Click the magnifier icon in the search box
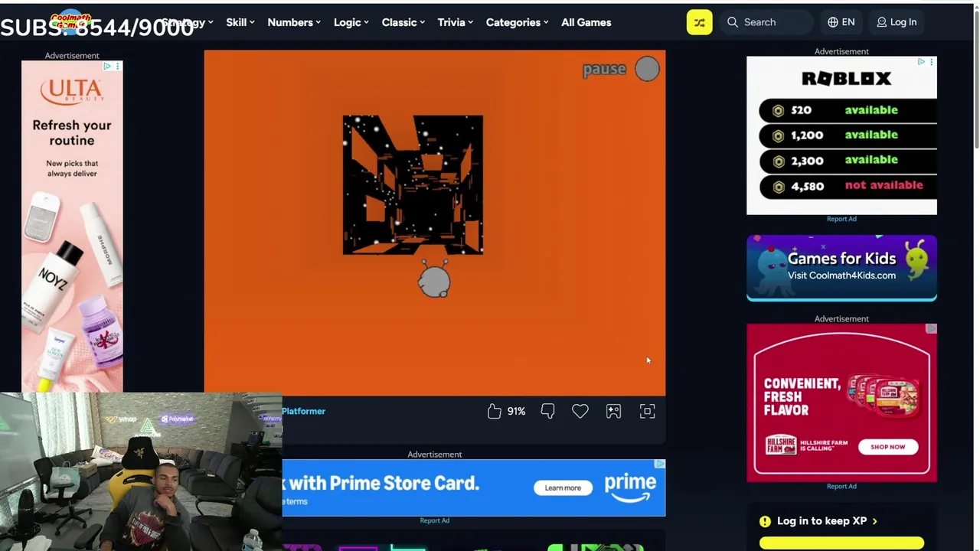The height and width of the screenshot is (551, 980). 733,22
